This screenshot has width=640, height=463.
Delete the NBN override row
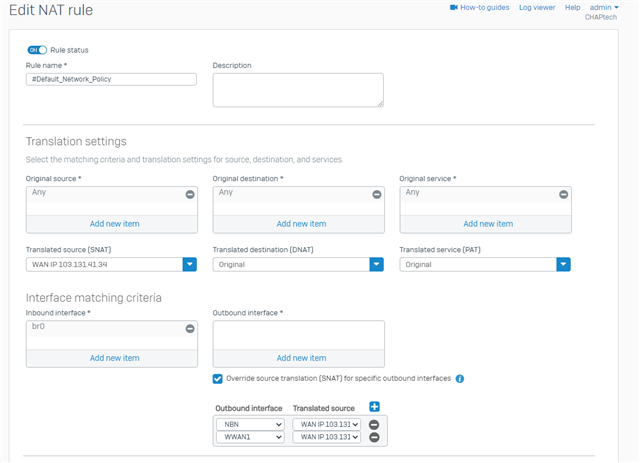point(374,425)
